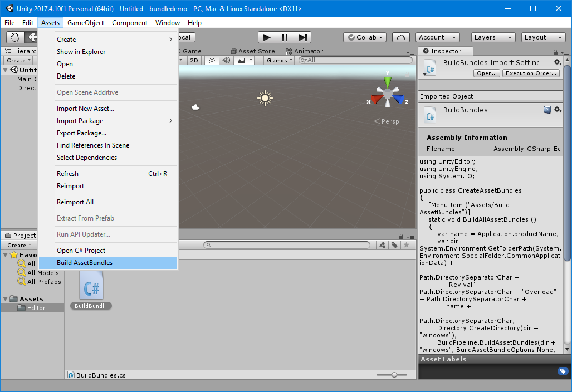572x392 pixels.
Task: Click gear icon beside BuildBundles Import Settings
Action: coord(558,62)
